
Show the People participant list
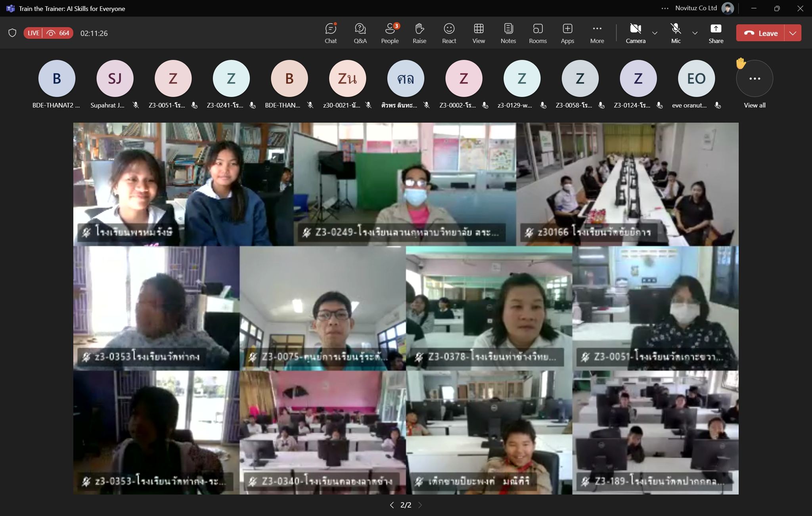click(390, 33)
